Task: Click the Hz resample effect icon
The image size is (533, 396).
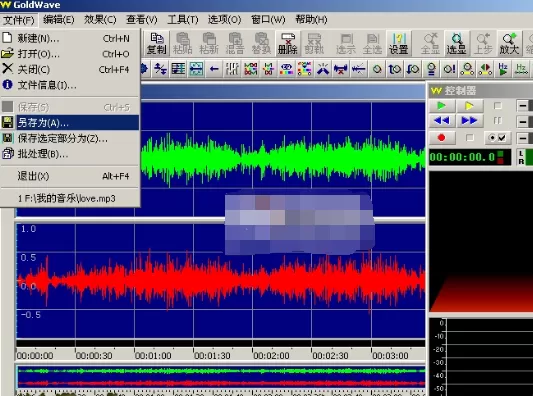Action: (x=521, y=69)
